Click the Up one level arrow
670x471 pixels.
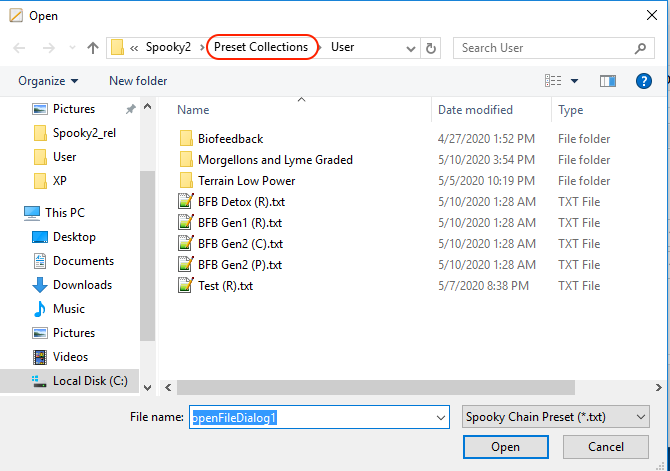[93, 48]
